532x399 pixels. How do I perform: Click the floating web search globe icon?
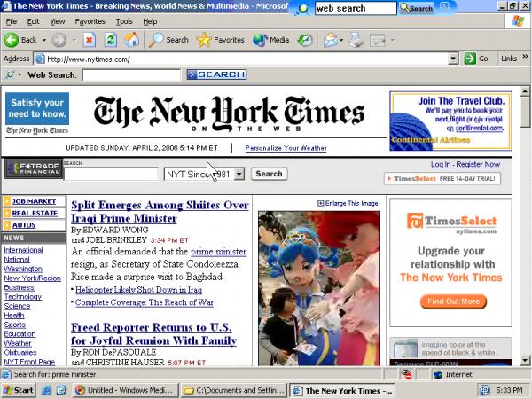pyautogui.click(x=301, y=9)
